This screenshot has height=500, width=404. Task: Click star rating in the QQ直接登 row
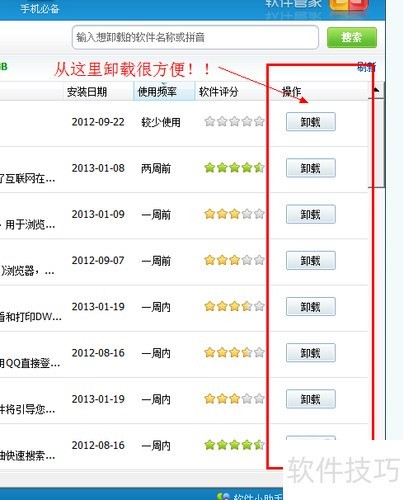point(234,352)
